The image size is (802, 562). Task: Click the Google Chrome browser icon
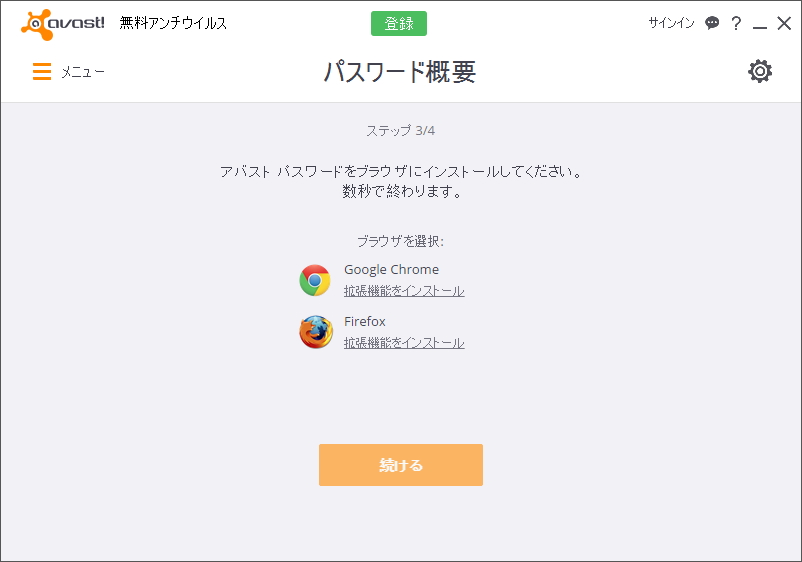pyautogui.click(x=315, y=280)
